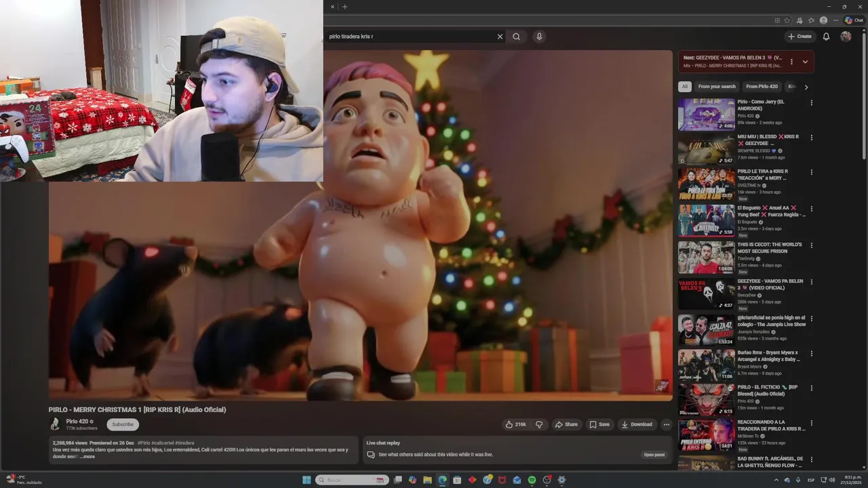Open the playlist three-dot menu in the Next panel

tap(791, 62)
